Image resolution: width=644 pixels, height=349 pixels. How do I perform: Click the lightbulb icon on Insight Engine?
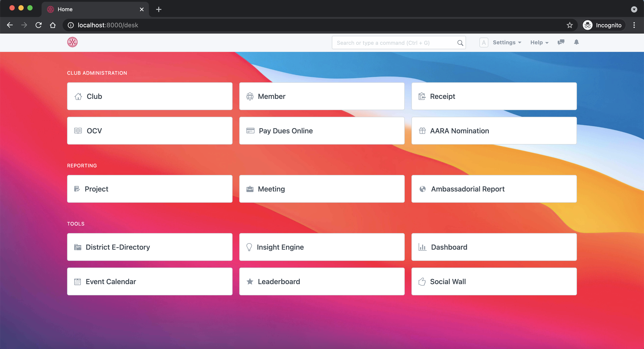click(249, 247)
